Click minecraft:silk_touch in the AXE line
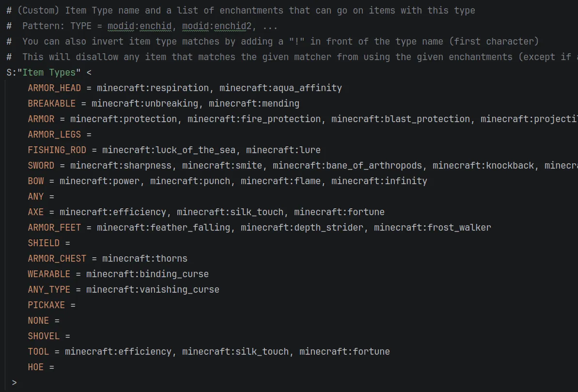578x392 pixels. [230, 212]
